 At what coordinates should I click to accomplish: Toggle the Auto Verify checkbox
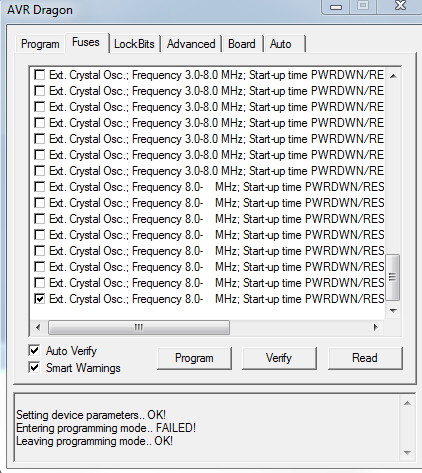click(34, 350)
